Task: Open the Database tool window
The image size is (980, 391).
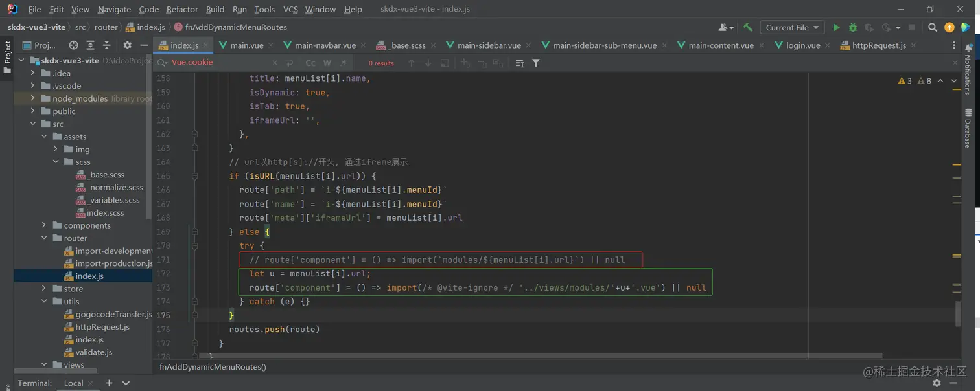Action: point(968,128)
